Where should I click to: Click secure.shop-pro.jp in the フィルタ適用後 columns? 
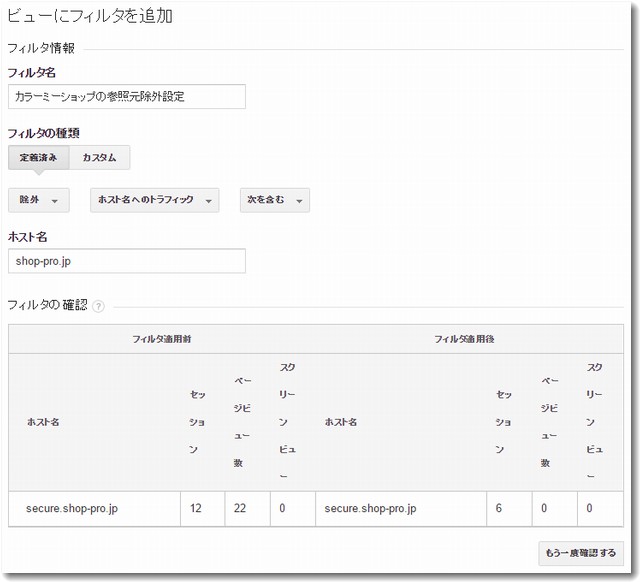tap(370, 509)
